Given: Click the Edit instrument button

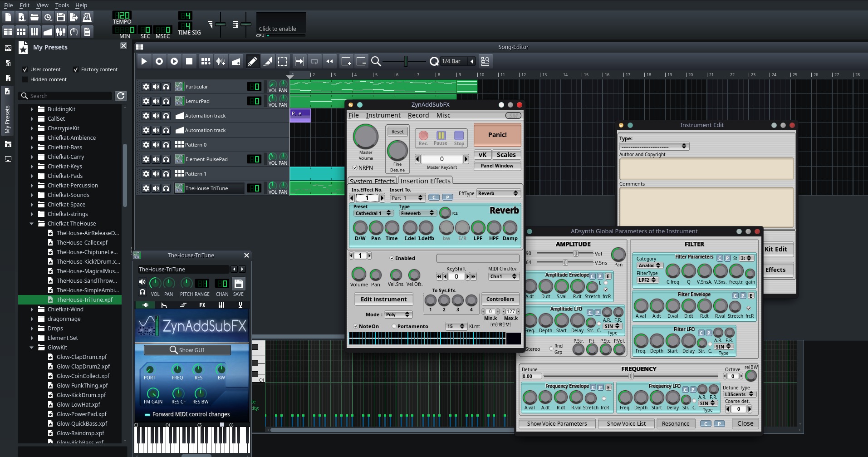Looking at the screenshot, I should click(383, 299).
